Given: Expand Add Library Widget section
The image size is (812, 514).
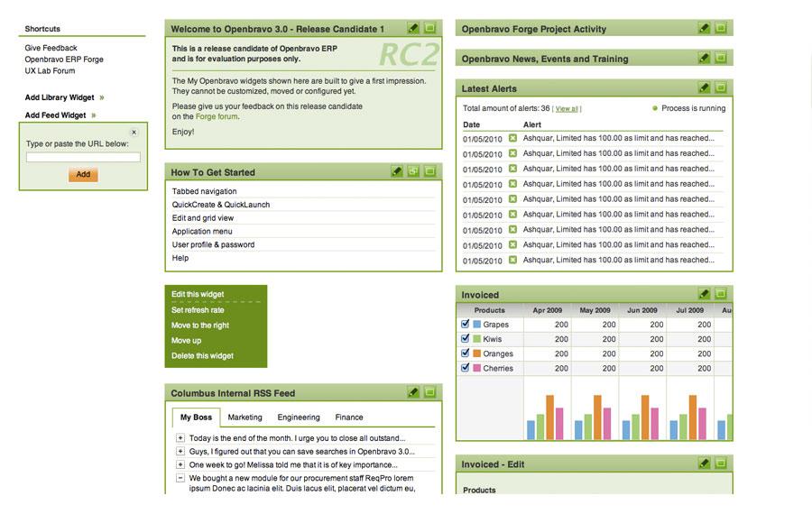Looking at the screenshot, I should point(65,97).
